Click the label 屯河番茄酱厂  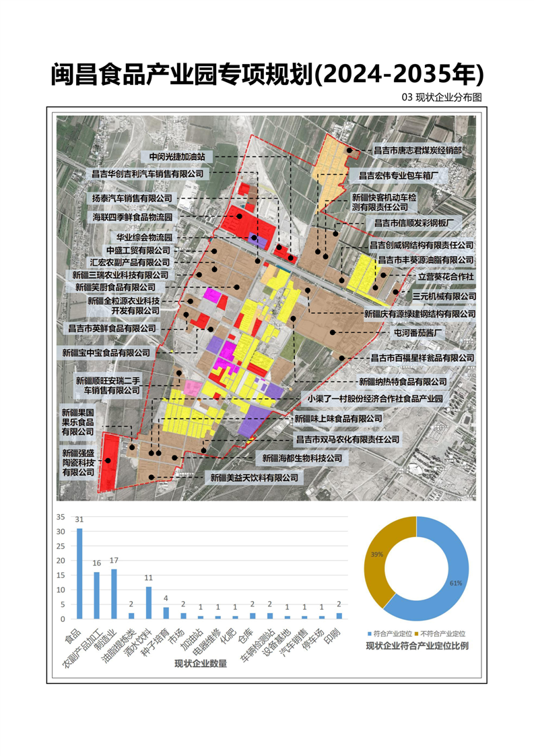tap(418, 333)
